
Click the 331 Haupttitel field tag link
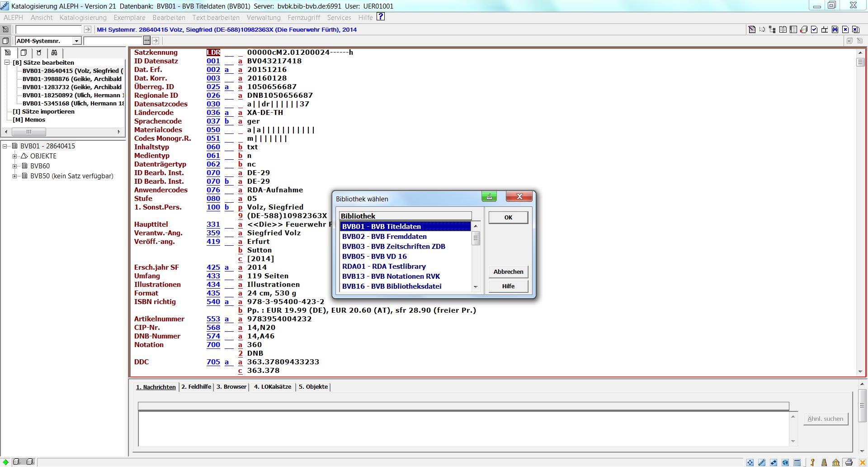coord(213,224)
